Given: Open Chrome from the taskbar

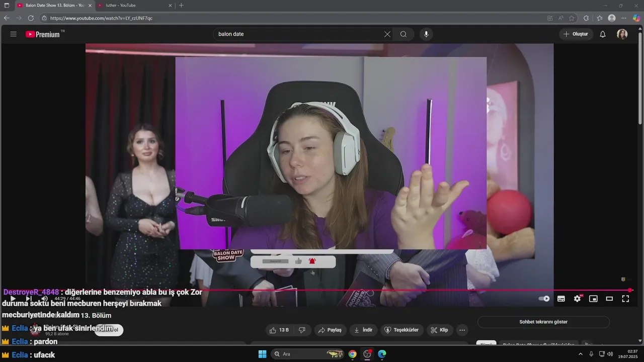Looking at the screenshot, I should (x=352, y=354).
